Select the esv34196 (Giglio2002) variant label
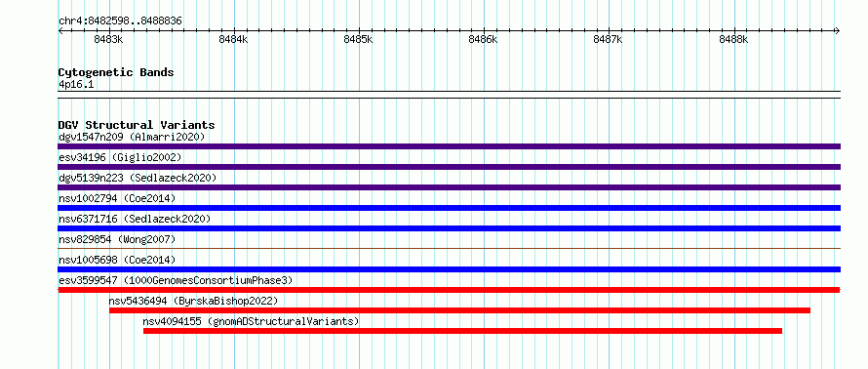This screenshot has height=369, width=868. click(x=120, y=157)
